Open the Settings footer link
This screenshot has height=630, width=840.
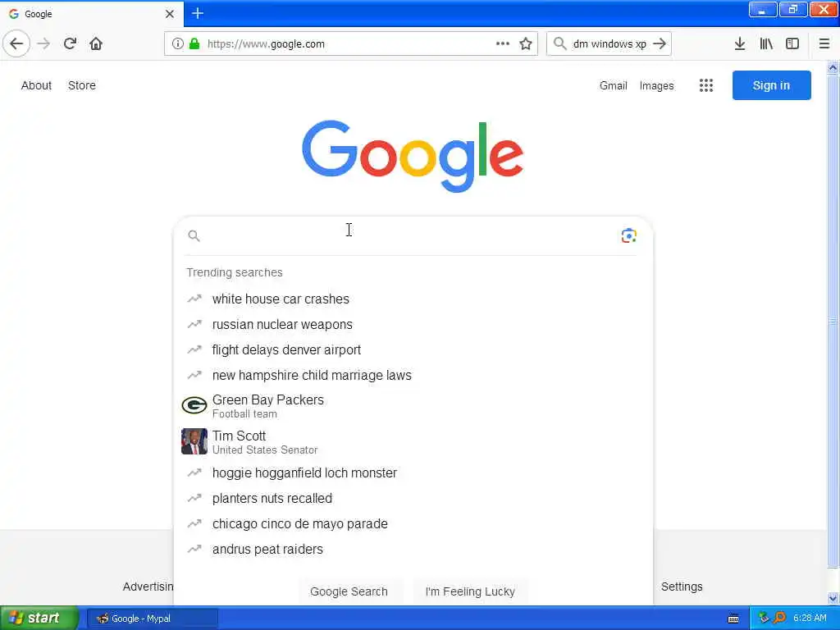pyautogui.click(x=682, y=587)
